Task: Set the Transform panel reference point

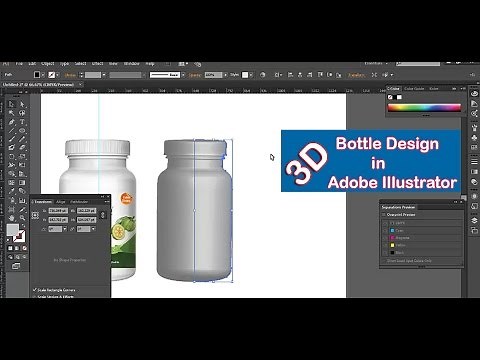Action: [x=35, y=215]
